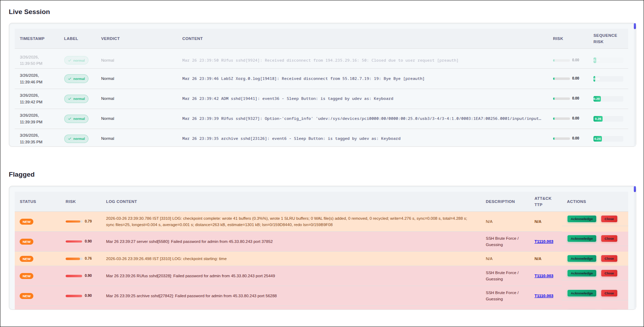644x327 pixels.
Task: Click normal label badge for 11:39:46 PM row
Action: click(76, 79)
